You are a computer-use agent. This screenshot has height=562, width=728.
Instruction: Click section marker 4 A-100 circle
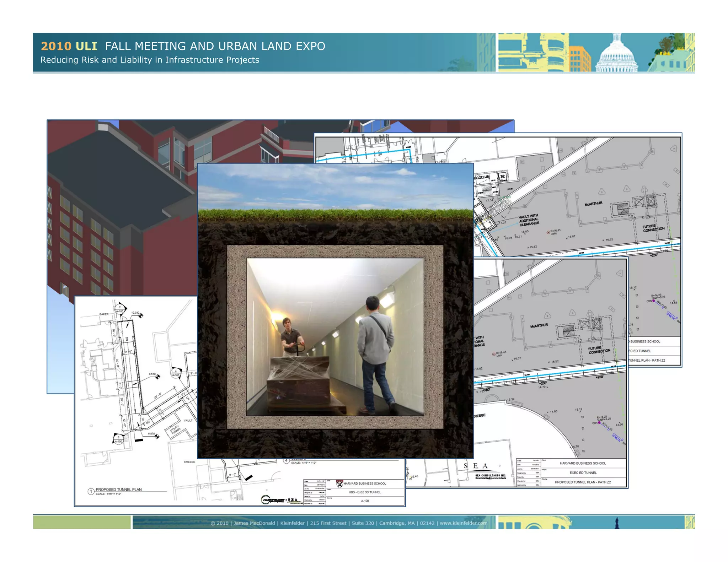click(176, 373)
